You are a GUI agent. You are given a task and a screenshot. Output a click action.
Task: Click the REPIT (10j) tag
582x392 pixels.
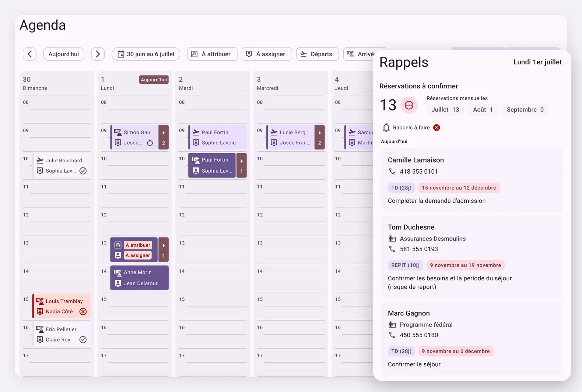click(x=406, y=265)
